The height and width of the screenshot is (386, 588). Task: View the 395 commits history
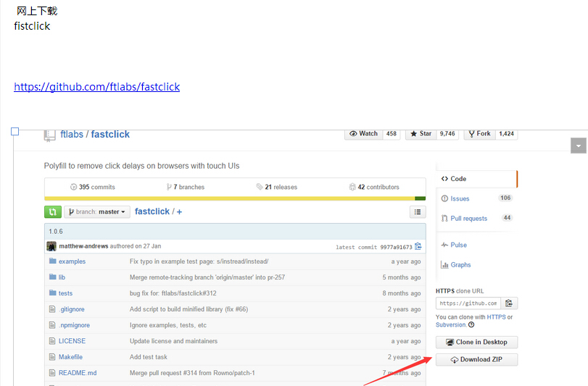pos(93,187)
